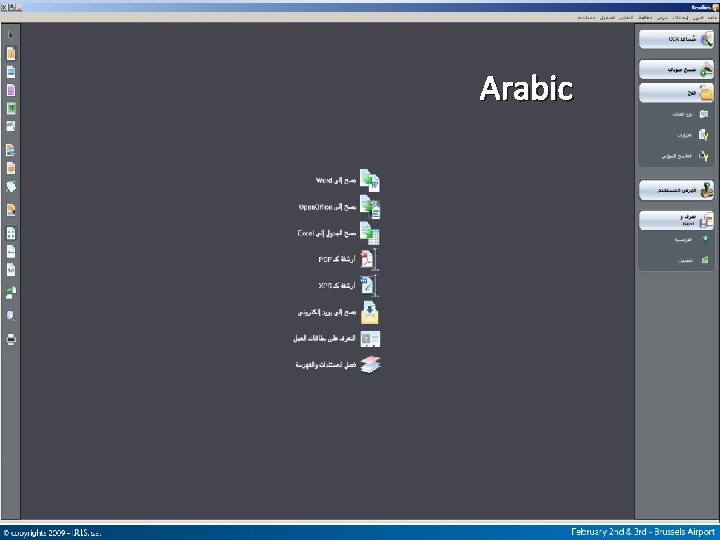This screenshot has height=540, width=720.
Task: Open the Edit menu (تحرير)
Action: 698,17
